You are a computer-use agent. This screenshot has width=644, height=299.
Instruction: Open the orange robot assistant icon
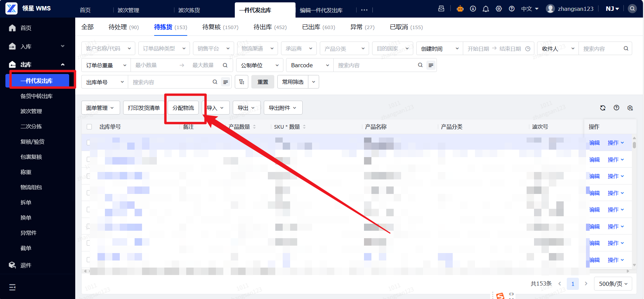click(x=460, y=9)
